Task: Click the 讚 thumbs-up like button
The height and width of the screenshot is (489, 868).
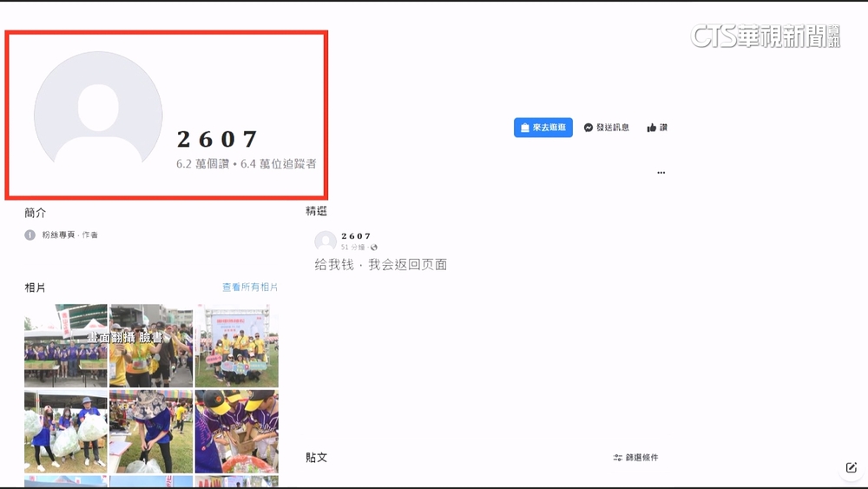Action: 657,128
